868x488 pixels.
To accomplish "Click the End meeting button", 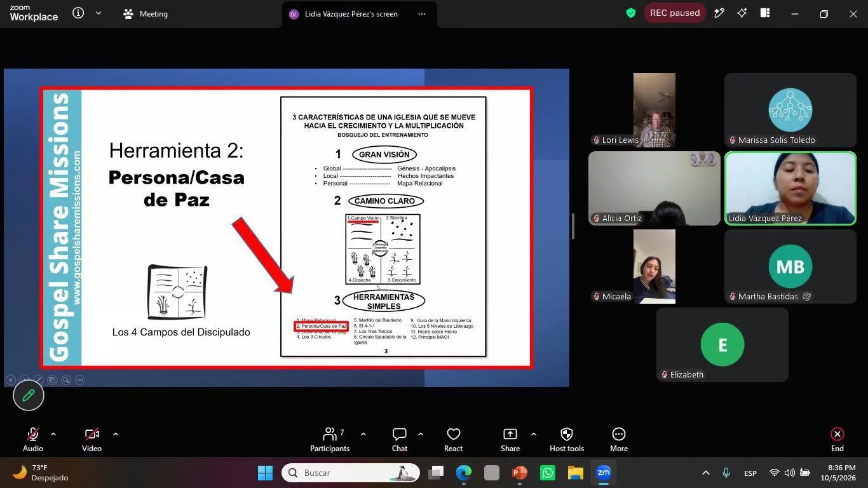I will pos(837,440).
